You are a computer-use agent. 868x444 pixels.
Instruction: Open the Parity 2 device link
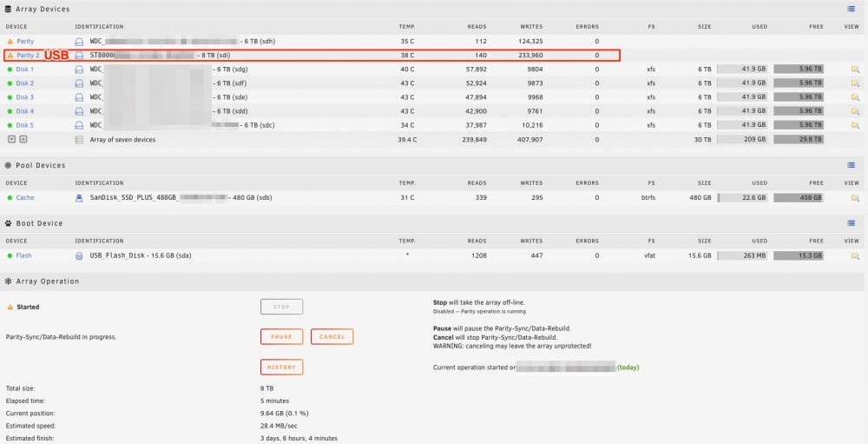[29, 56]
